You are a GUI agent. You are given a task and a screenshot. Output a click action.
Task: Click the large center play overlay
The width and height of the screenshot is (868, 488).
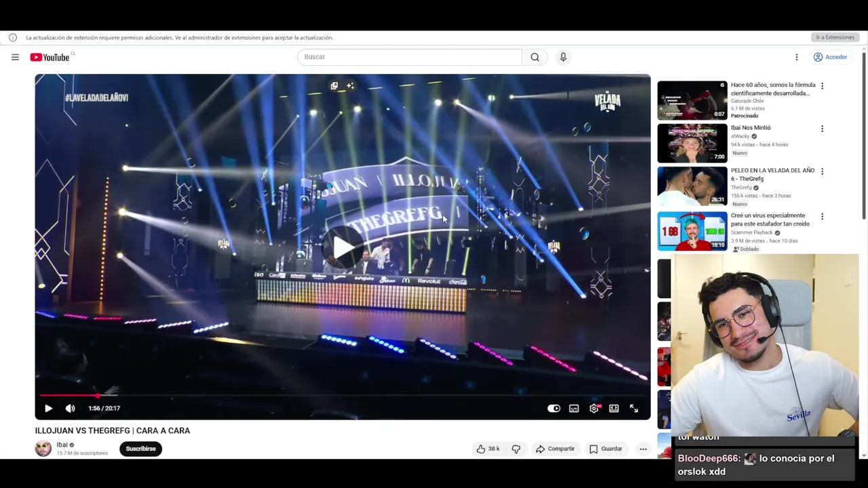coord(343,247)
